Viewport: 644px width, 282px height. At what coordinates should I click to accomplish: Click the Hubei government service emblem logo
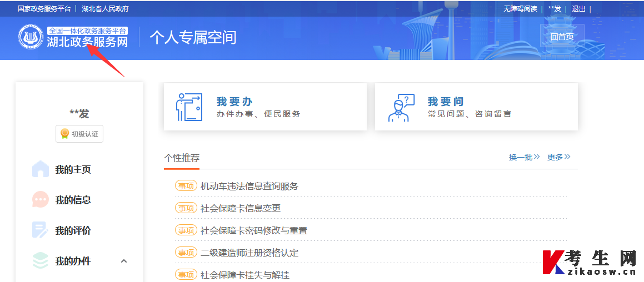pos(31,37)
